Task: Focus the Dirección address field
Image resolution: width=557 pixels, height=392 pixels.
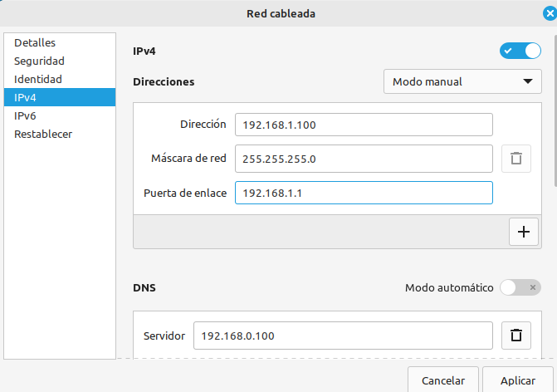Action: 364,125
